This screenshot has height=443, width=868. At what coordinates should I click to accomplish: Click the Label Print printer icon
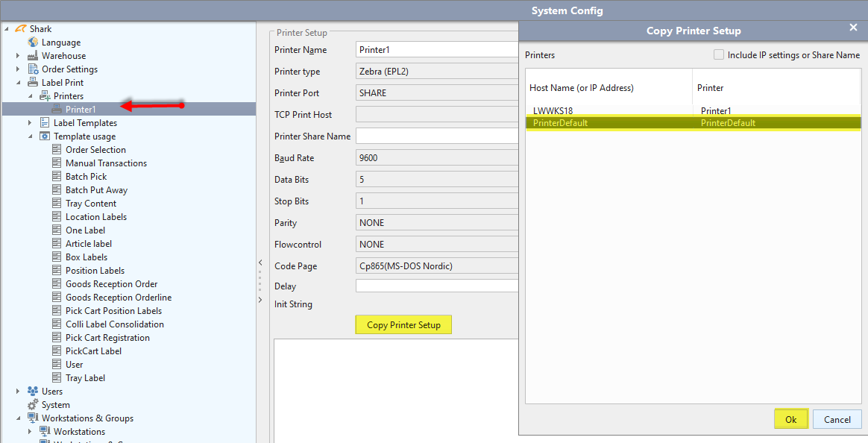(x=34, y=82)
